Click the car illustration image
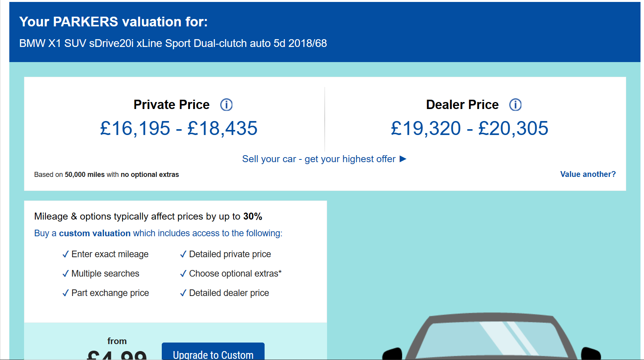644x360 pixels. point(491,337)
